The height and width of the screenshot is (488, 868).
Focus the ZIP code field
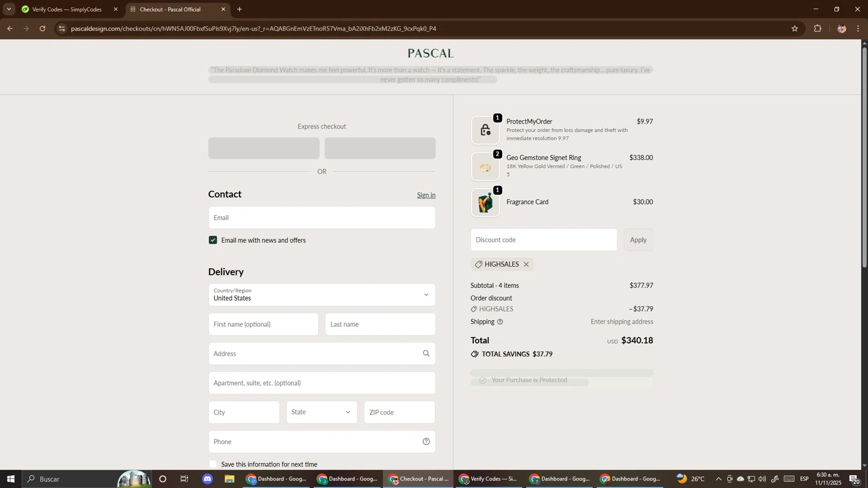click(x=400, y=412)
